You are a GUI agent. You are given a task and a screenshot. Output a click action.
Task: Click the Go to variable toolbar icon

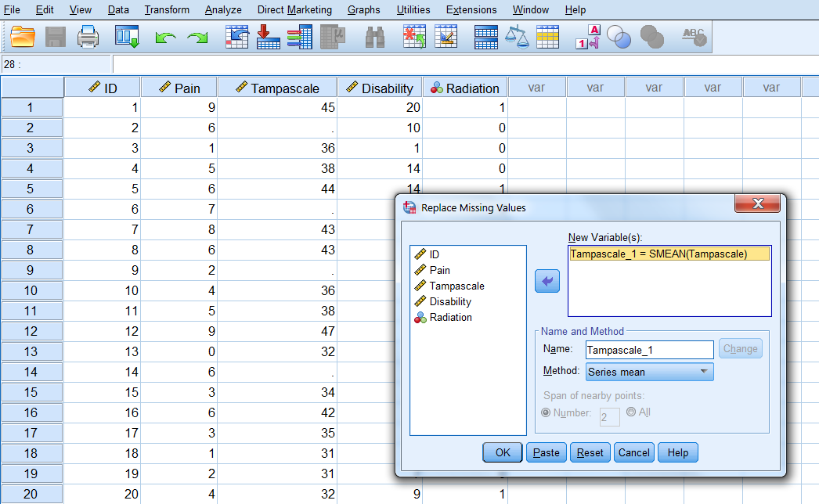(x=269, y=37)
